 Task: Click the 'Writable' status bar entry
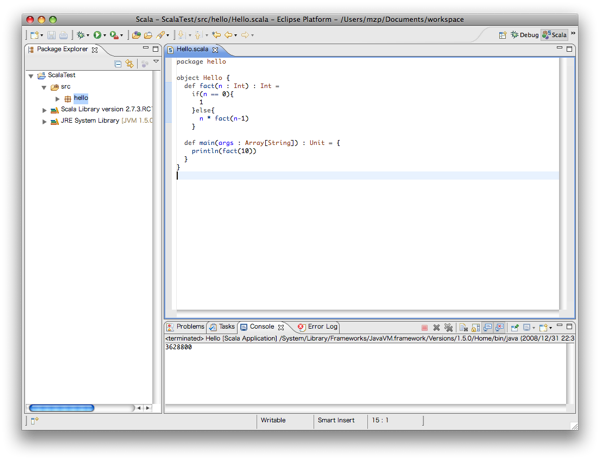tap(273, 420)
